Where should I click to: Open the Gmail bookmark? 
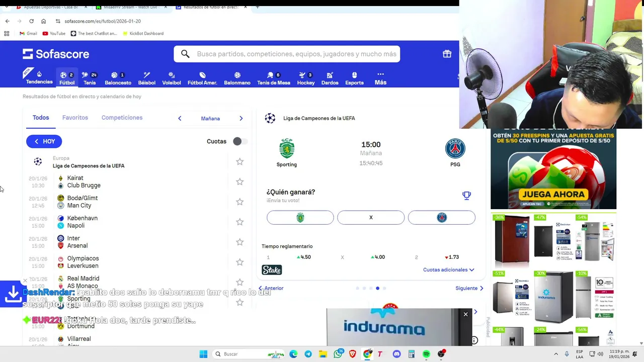point(28,34)
